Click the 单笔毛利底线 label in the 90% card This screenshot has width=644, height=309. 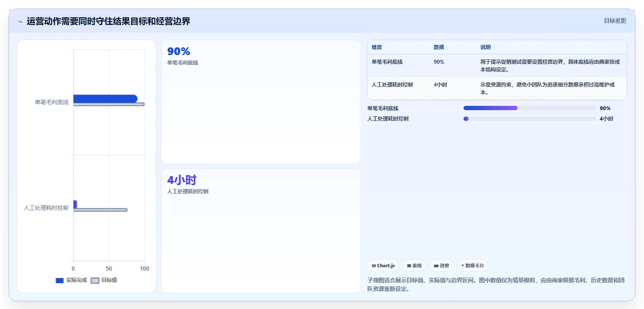(183, 63)
